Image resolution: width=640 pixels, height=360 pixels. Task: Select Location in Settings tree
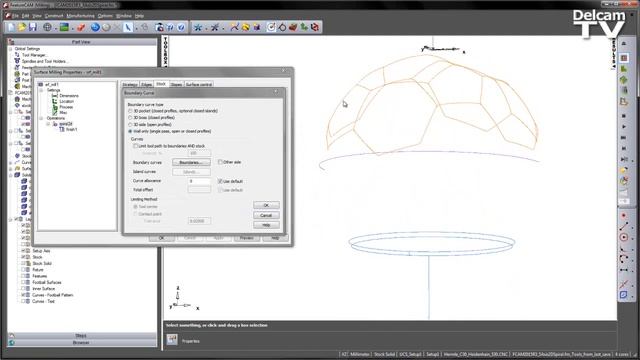coord(67,101)
